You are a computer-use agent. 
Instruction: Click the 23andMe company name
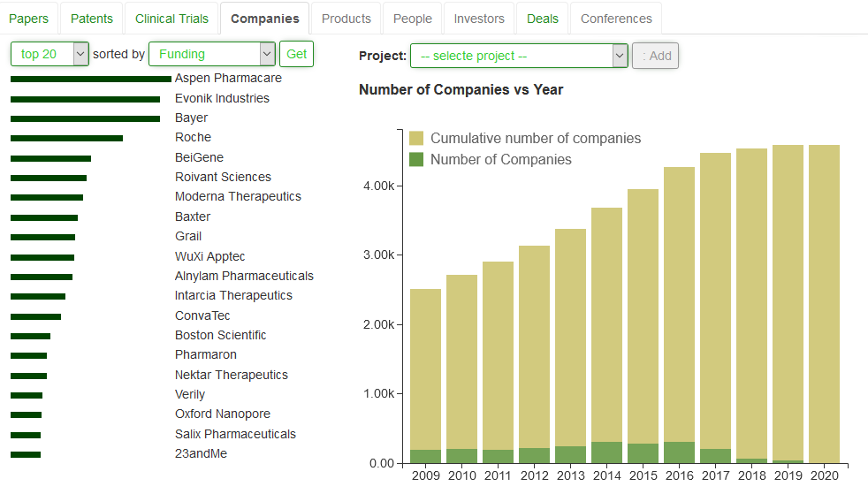coord(201,453)
